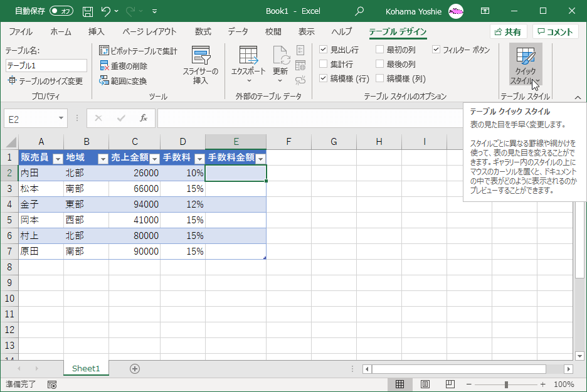Image resolution: width=587 pixels, height=392 pixels.
Task: Collapse the ribbon with the chevron
Action: coord(578,98)
